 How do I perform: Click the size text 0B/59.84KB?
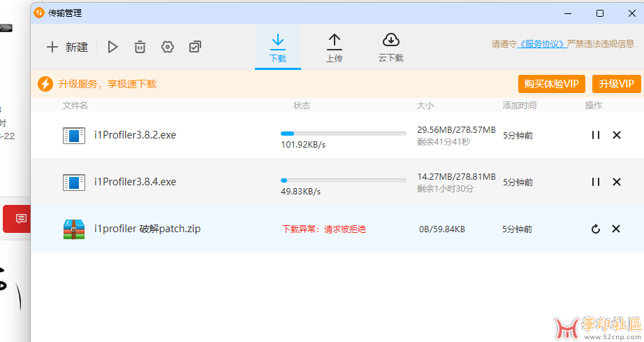pyautogui.click(x=442, y=229)
